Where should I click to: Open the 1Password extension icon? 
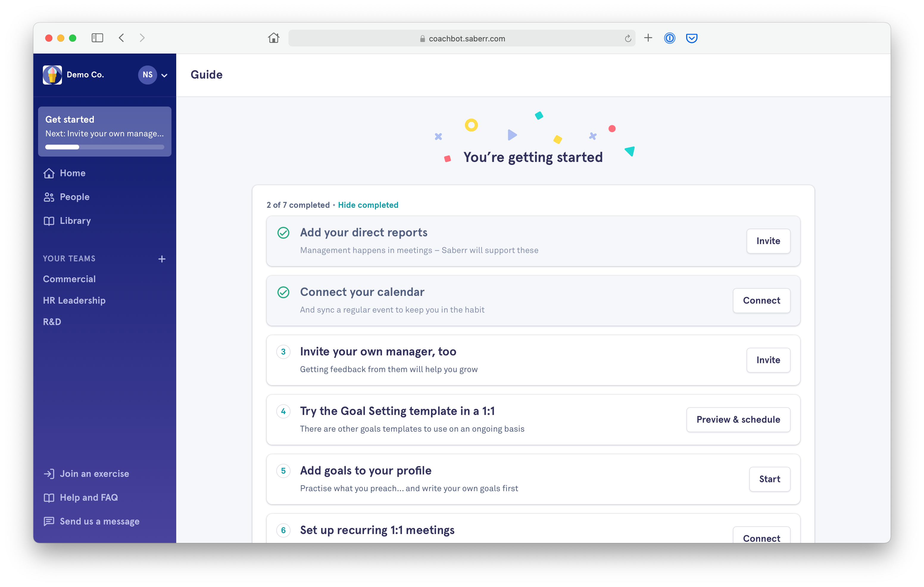tap(669, 38)
